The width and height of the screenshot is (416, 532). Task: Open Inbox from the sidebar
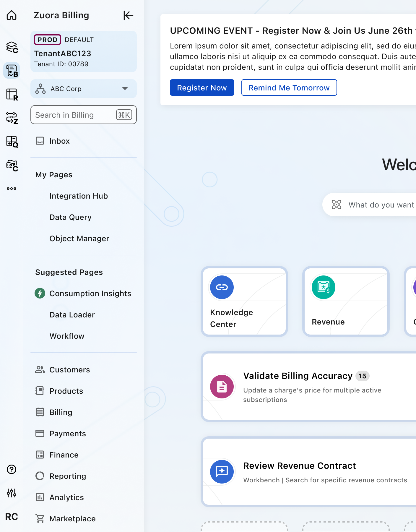click(x=59, y=141)
